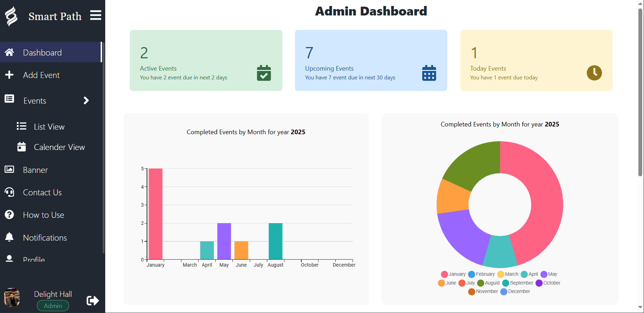644x313 pixels.
Task: Collapse the Events submenu chevron
Action: coord(86,101)
